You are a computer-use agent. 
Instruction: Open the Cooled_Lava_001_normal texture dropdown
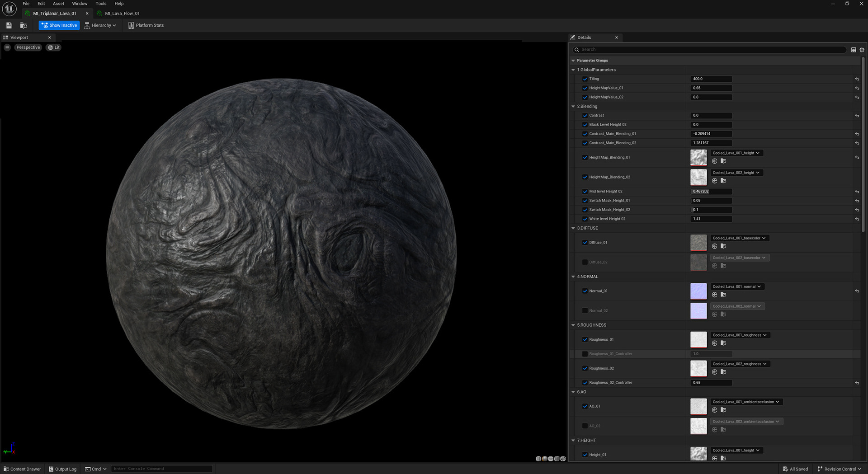[736, 286]
